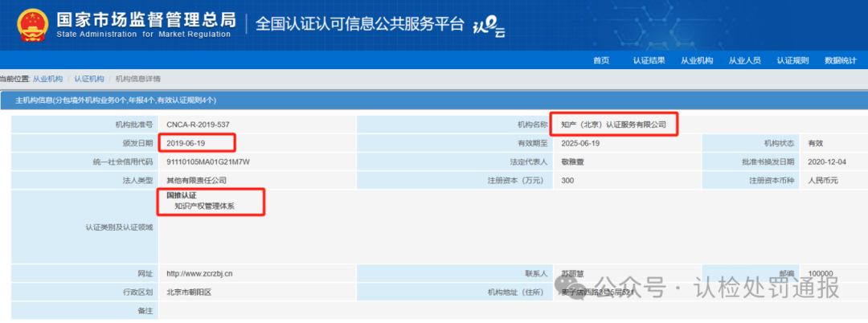Click the 颁发日期 label

(137, 143)
